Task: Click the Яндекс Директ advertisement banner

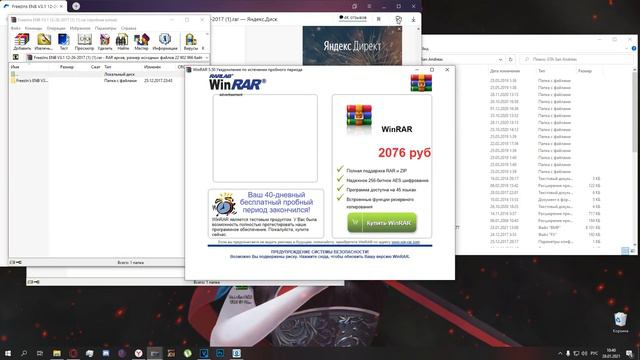Action: point(352,46)
